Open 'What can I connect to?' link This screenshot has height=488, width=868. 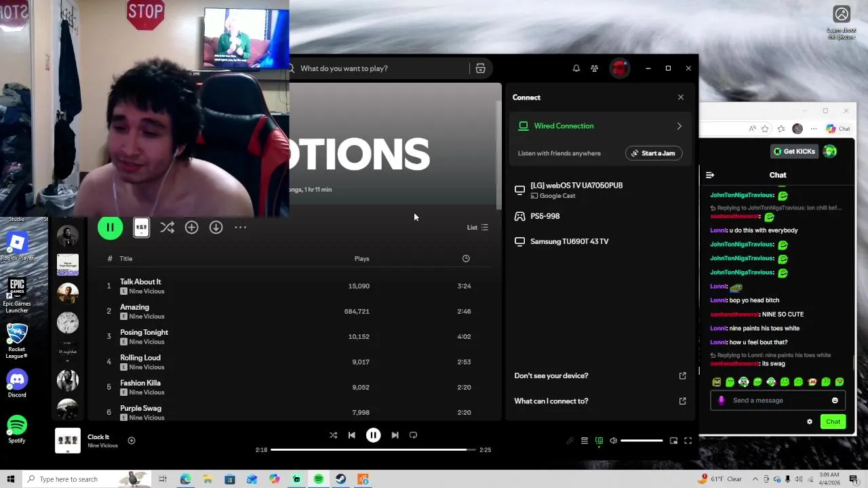599,401
